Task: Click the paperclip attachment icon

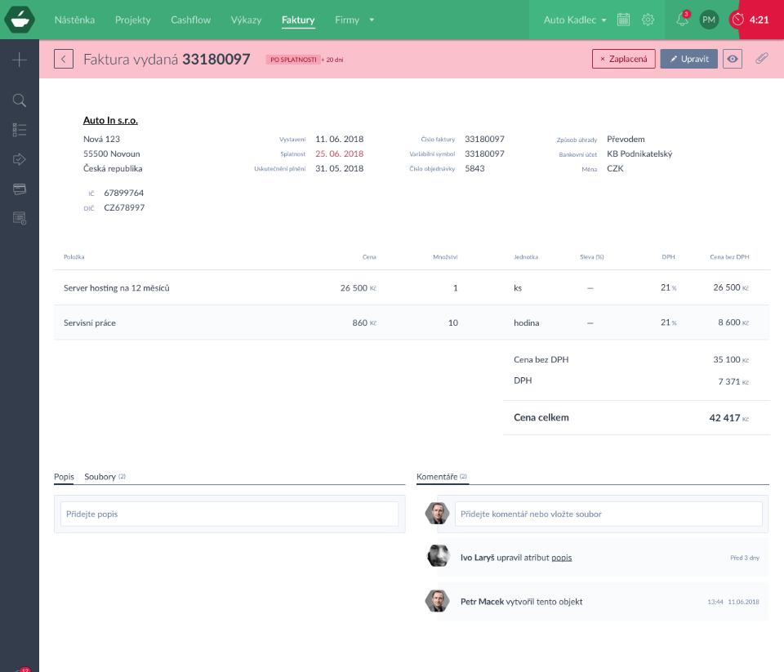Action: 761,59
